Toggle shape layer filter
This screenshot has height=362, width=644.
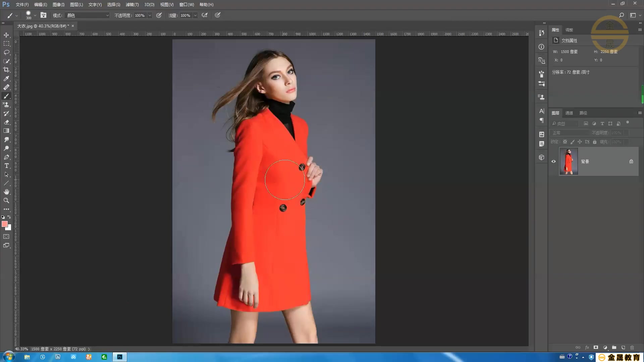(x=610, y=123)
